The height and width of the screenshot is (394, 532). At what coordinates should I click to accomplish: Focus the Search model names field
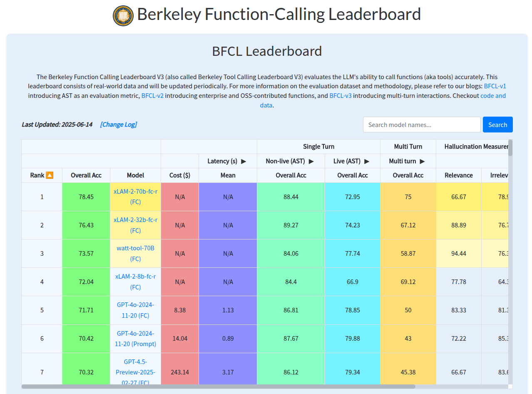point(422,125)
